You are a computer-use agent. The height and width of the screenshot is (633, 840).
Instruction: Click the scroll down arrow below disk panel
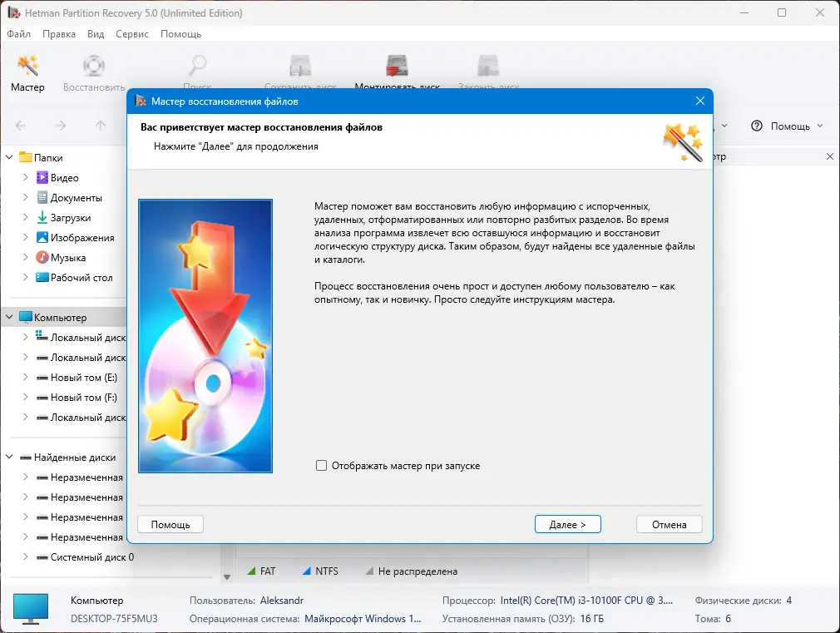point(226,576)
